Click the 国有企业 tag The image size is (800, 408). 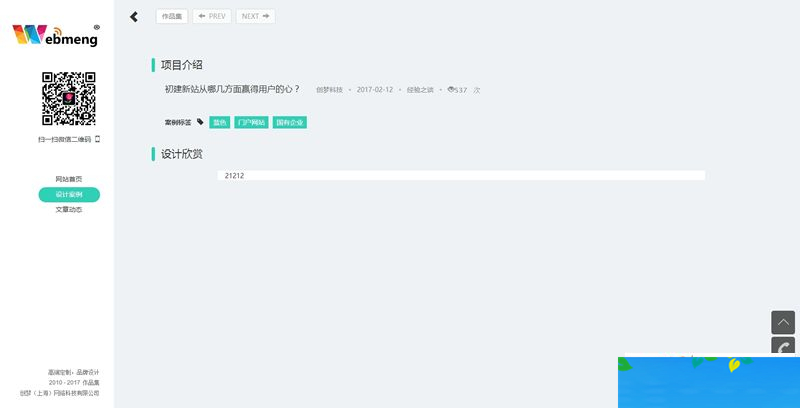[x=289, y=122]
